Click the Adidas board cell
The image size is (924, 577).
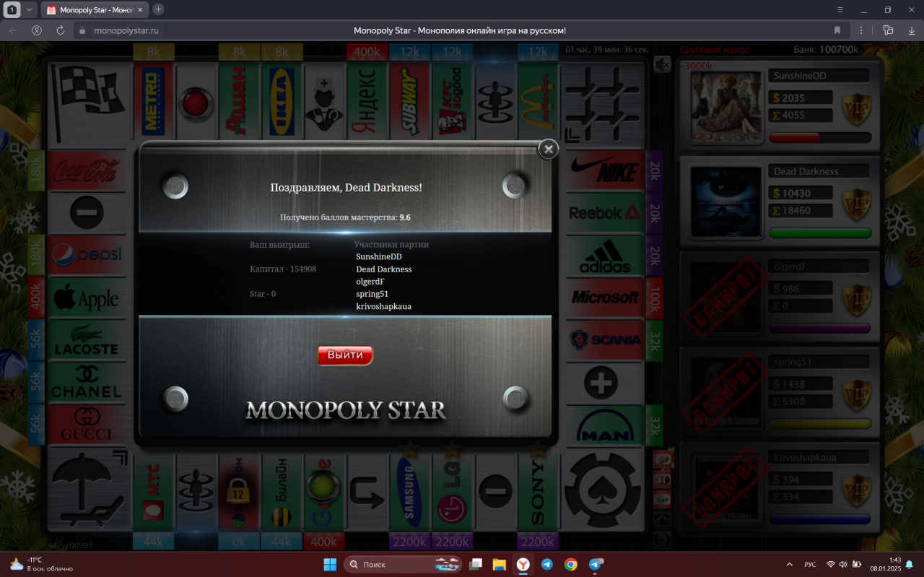605,255
